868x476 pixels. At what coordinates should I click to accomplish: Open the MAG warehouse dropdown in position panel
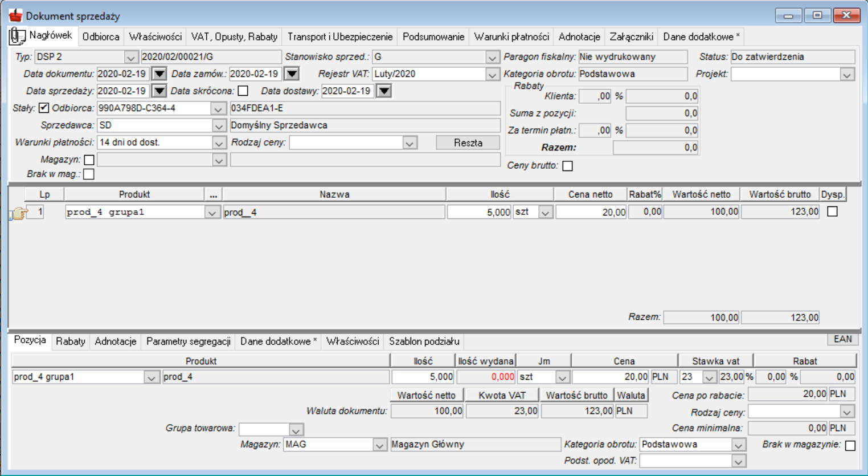pos(380,445)
